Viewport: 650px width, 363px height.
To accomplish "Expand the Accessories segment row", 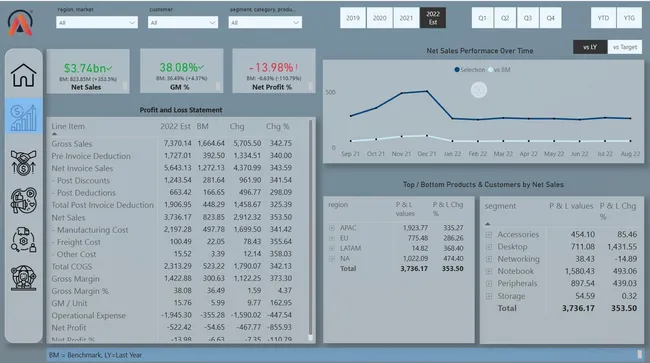I will click(x=489, y=235).
